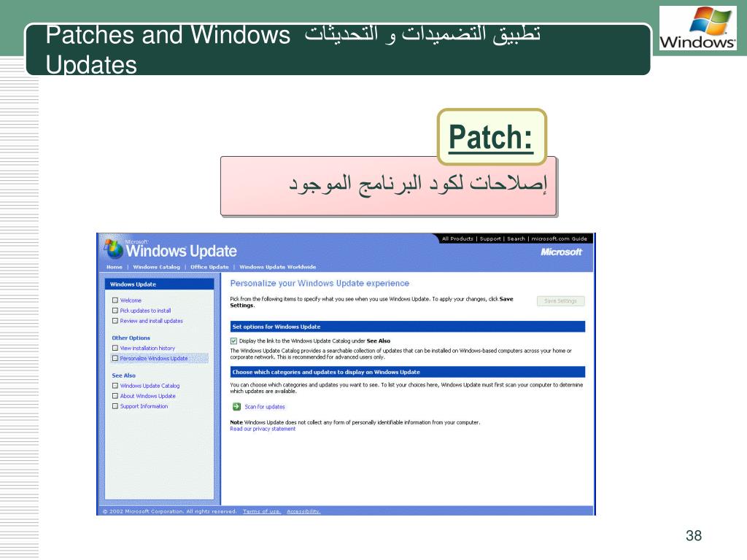747x560 pixels.
Task: Open the Accessibility link in the footer
Action: coord(303,511)
